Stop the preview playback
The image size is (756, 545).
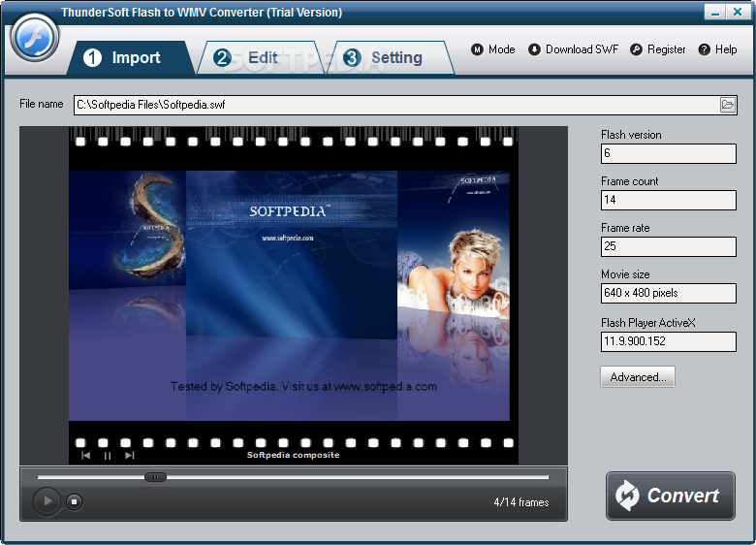pos(74,501)
